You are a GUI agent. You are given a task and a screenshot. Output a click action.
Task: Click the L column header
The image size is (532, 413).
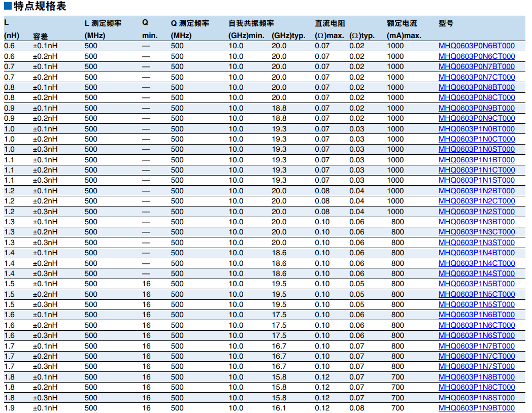point(7,23)
